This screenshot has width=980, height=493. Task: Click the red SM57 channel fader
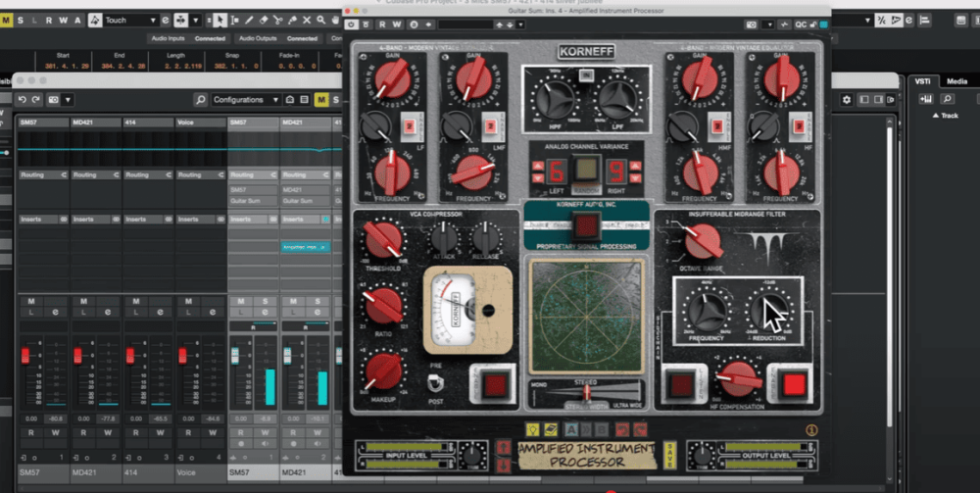(x=25, y=356)
